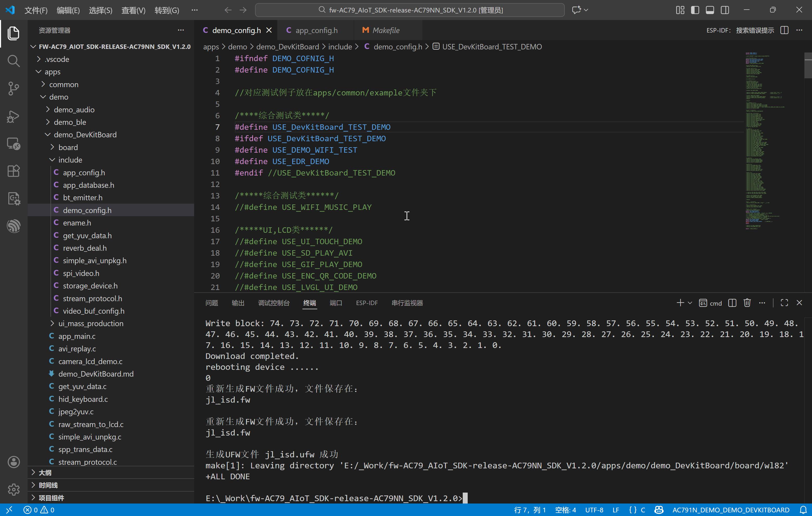Switch to the 串行监视器 panel tab

click(407, 303)
